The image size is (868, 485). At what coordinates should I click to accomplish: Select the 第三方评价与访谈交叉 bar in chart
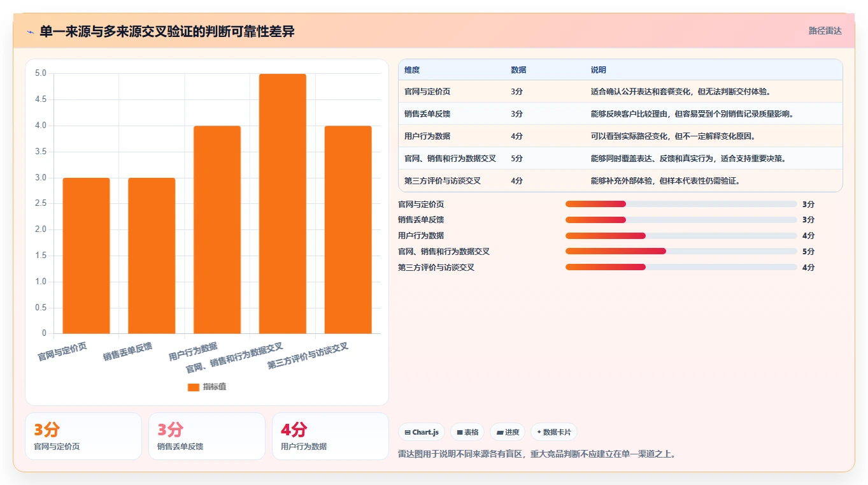348,229
